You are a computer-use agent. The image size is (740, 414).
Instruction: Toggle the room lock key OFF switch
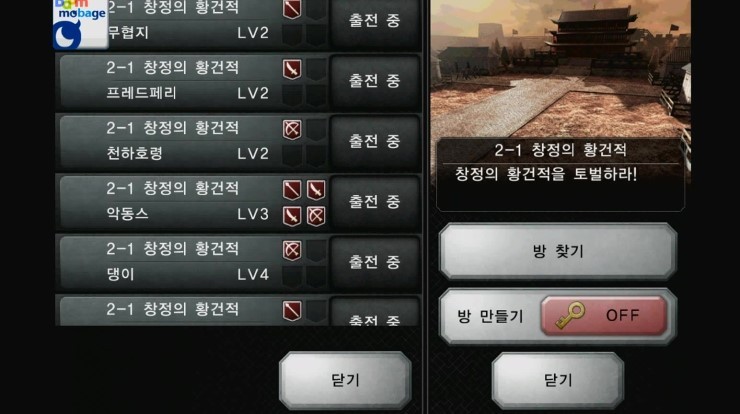604,316
